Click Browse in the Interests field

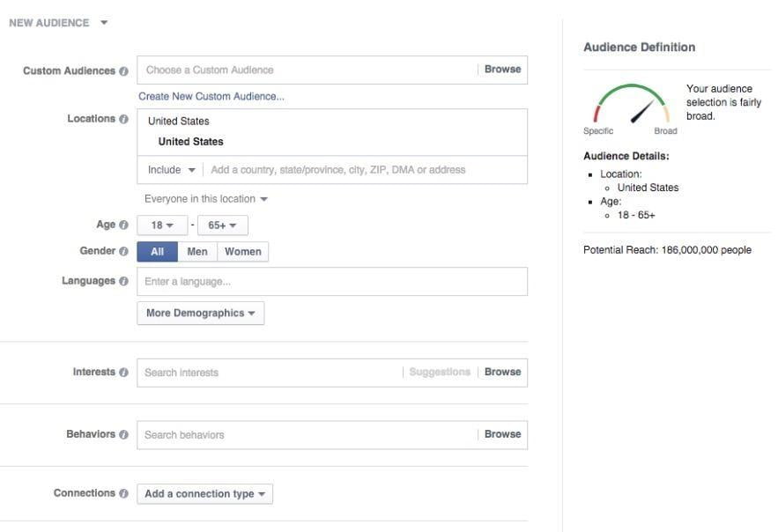tap(502, 373)
